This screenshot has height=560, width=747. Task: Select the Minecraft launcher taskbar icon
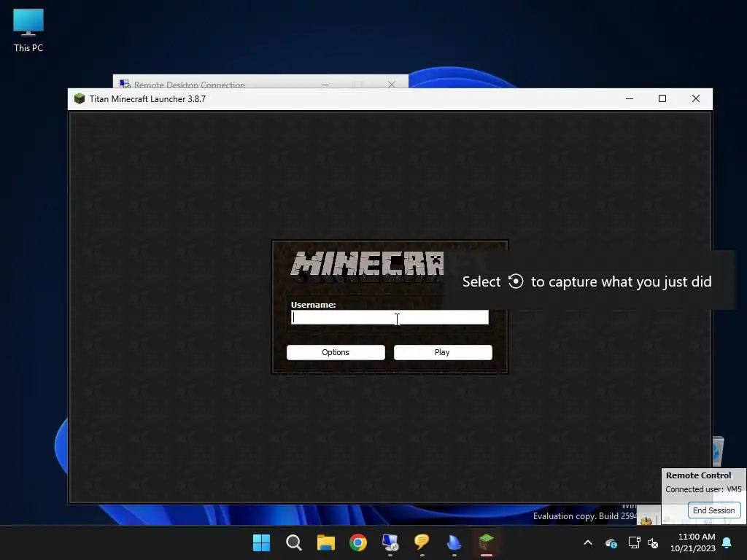click(487, 542)
